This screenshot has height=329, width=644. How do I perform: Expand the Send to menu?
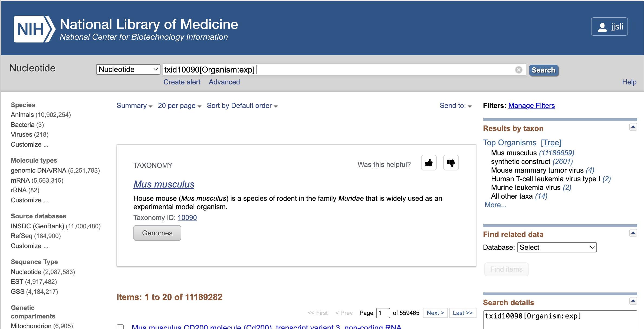(x=455, y=106)
